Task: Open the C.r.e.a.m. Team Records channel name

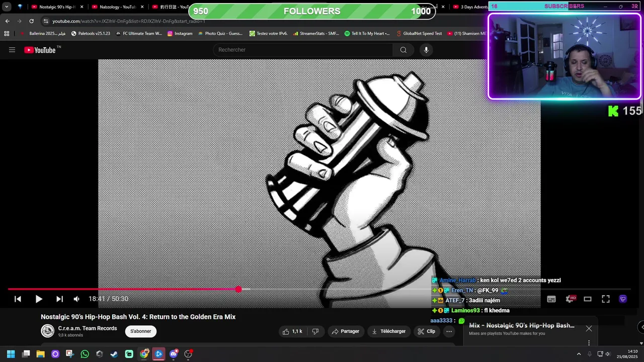Action: pos(88,328)
